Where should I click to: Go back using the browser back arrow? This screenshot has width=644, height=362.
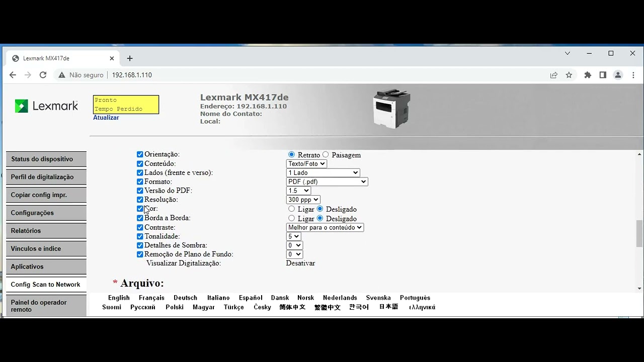(13, 75)
